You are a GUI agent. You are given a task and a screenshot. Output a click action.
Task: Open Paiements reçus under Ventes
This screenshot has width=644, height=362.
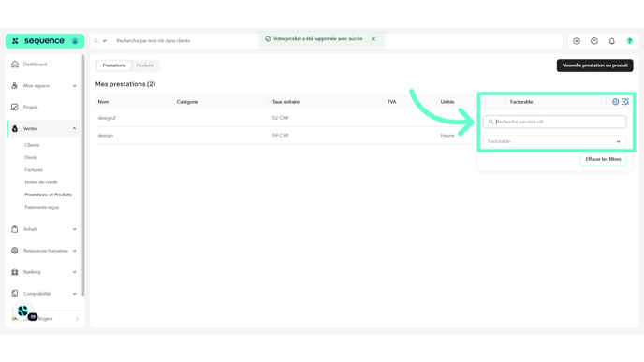coord(42,207)
